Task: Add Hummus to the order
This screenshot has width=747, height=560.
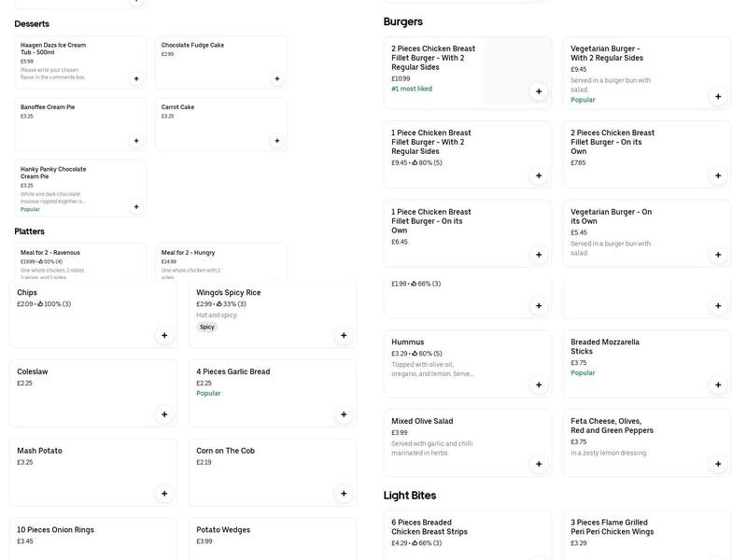Action: 539,385
